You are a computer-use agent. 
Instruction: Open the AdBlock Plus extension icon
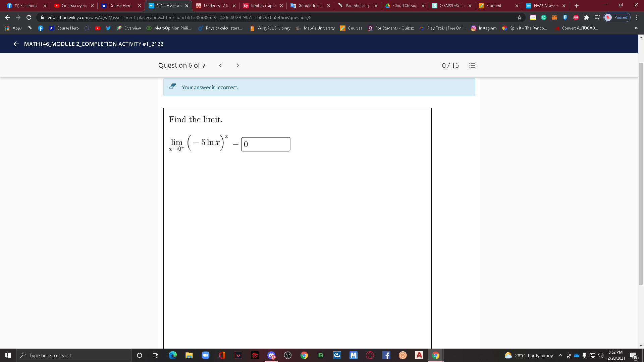coord(576,17)
